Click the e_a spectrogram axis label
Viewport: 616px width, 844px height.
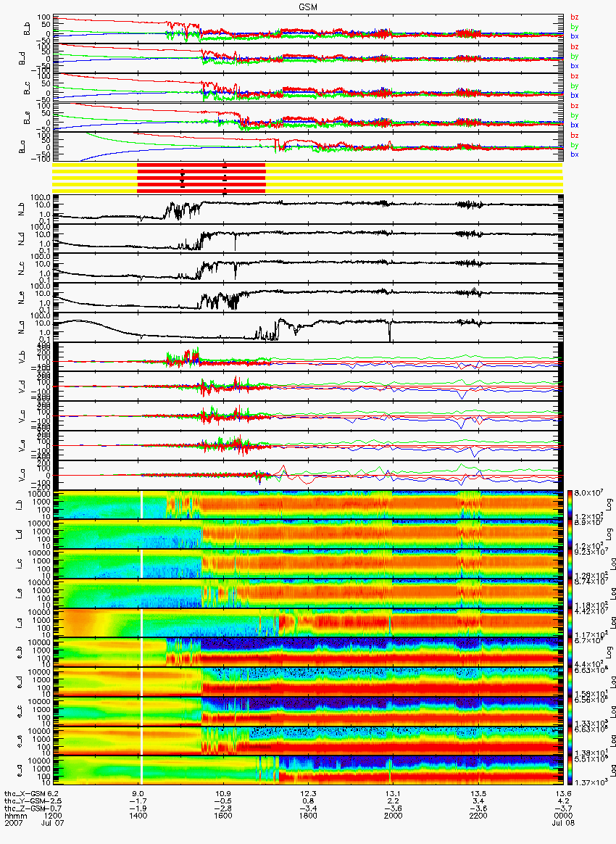pos(18,772)
